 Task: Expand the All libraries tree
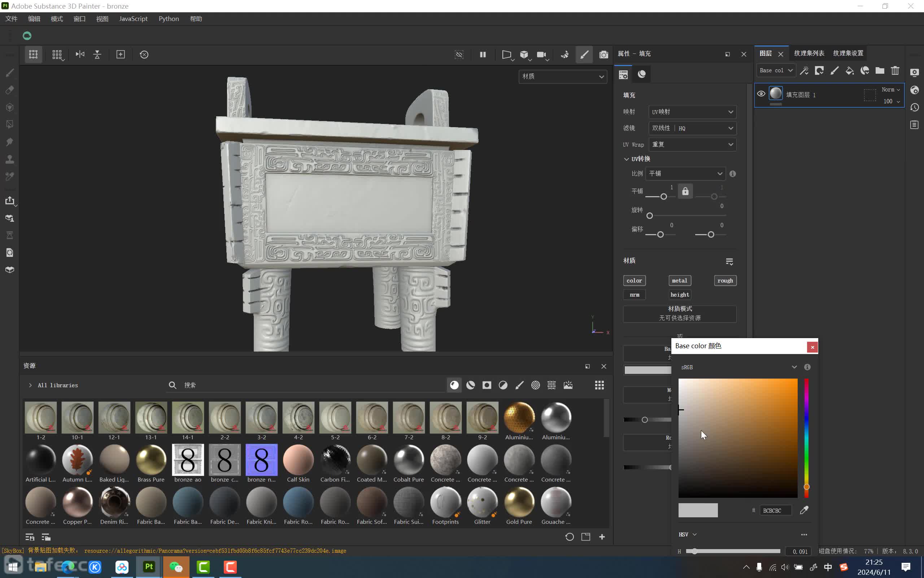30,385
